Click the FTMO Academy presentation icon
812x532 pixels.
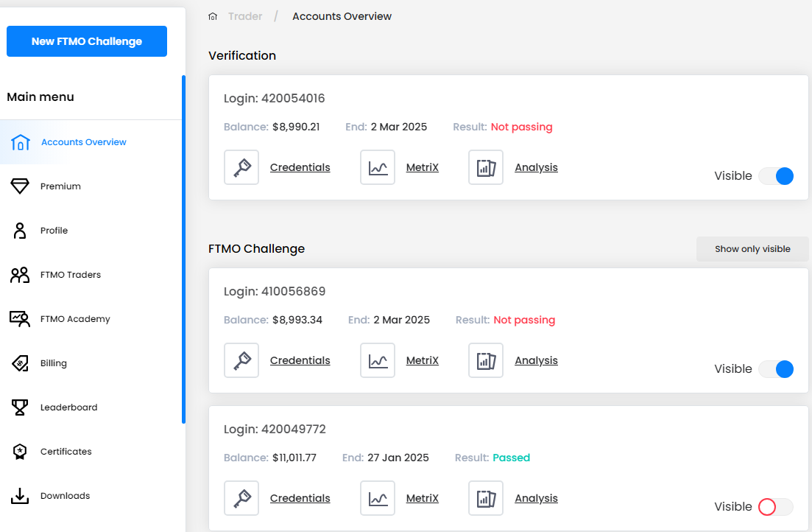point(20,319)
